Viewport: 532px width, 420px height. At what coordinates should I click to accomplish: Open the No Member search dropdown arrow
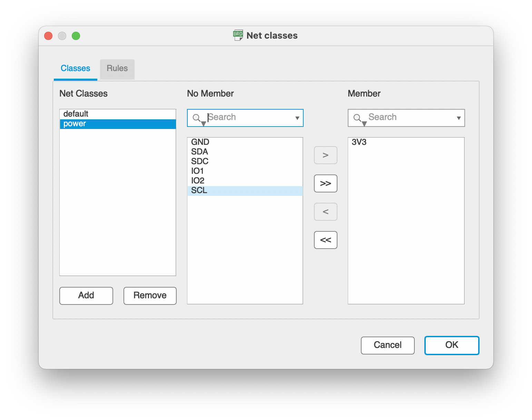(x=297, y=118)
